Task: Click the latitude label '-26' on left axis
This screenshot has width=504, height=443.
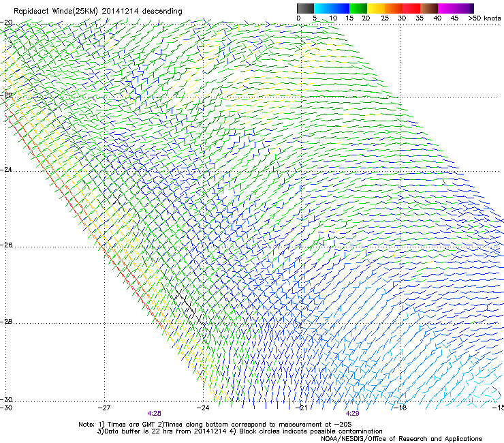Action: point(6,245)
